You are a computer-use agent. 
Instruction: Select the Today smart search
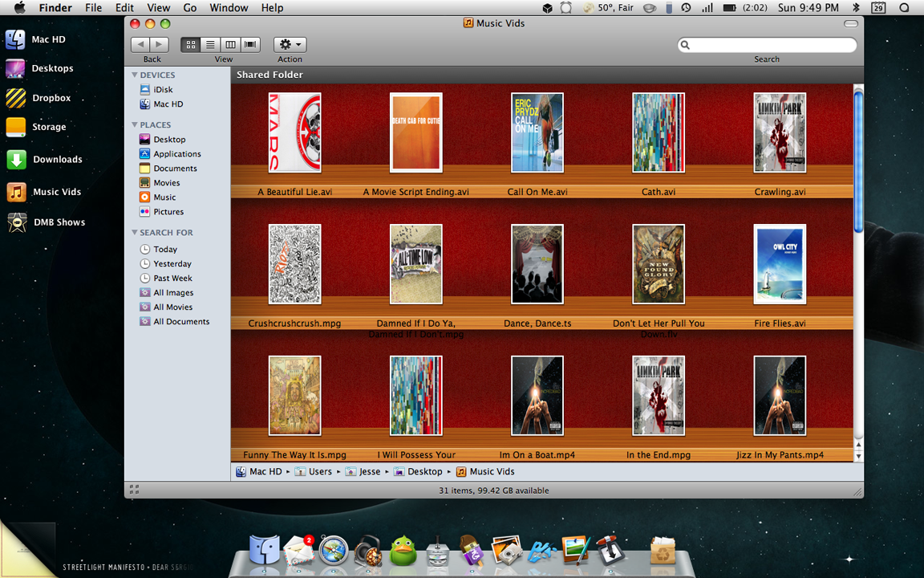(159, 250)
